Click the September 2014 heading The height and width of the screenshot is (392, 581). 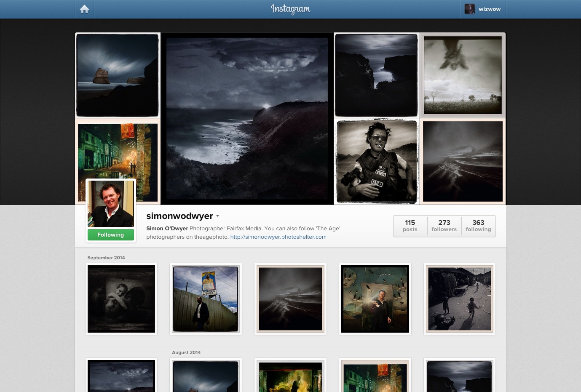tap(106, 258)
